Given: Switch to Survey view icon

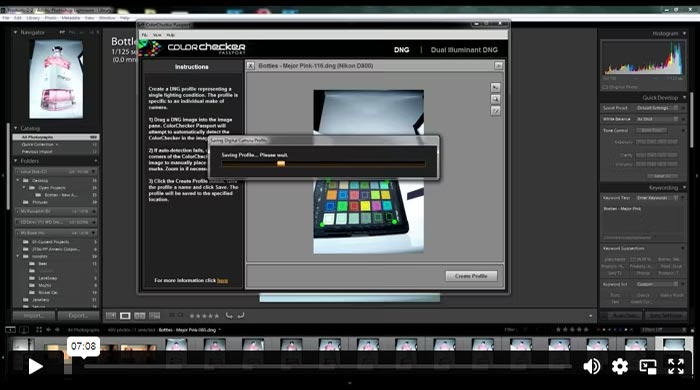Looking at the screenshot, I should [x=154, y=316].
